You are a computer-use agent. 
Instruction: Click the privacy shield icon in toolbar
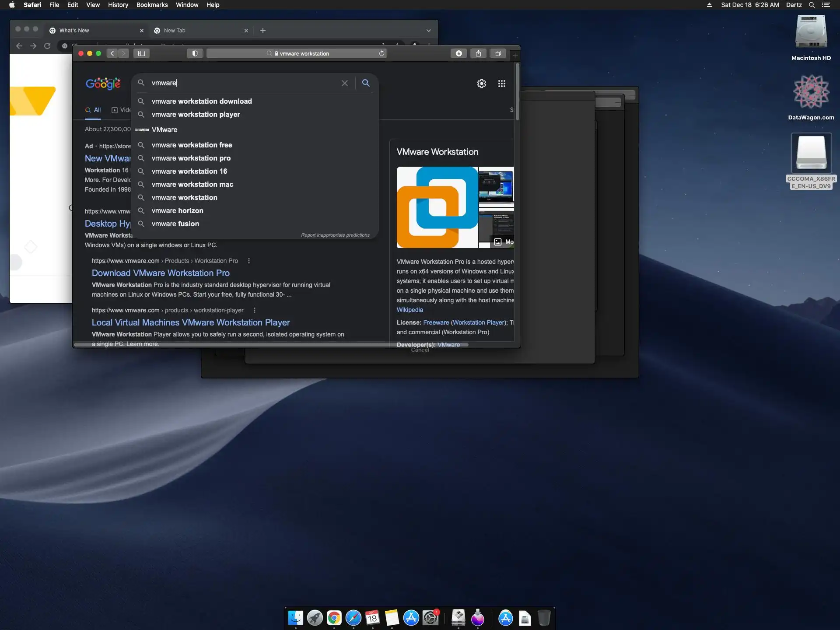(x=195, y=53)
